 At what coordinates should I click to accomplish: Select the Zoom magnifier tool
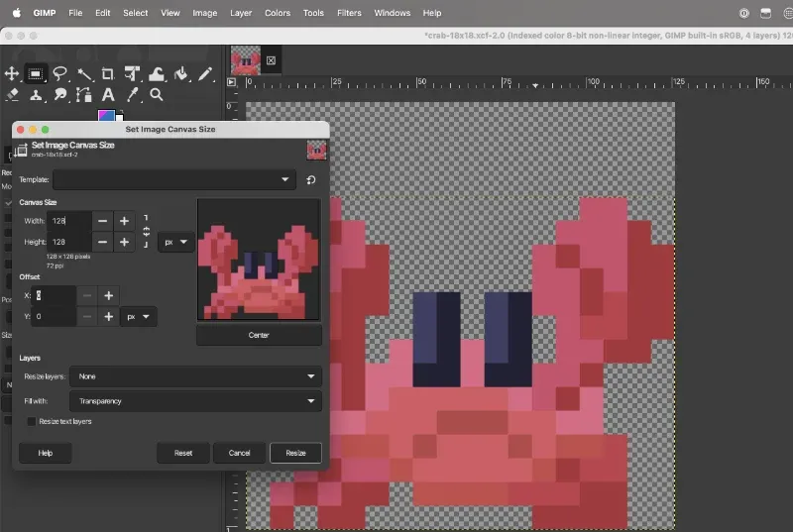pos(157,95)
